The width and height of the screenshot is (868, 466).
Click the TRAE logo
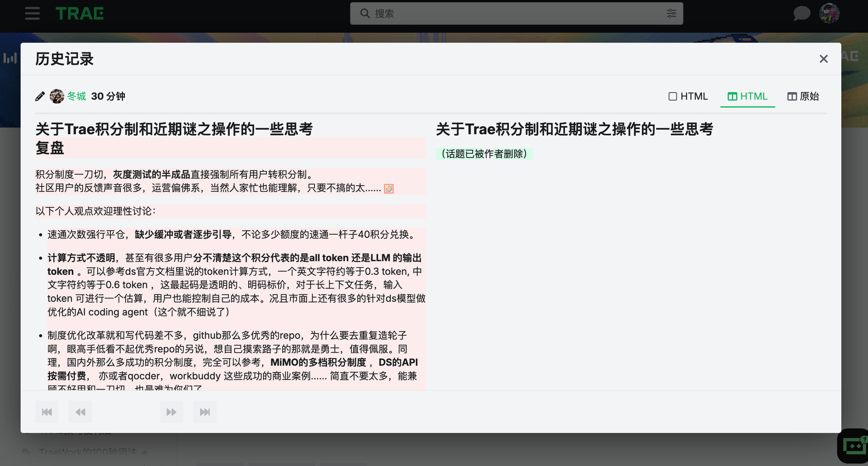(80, 14)
